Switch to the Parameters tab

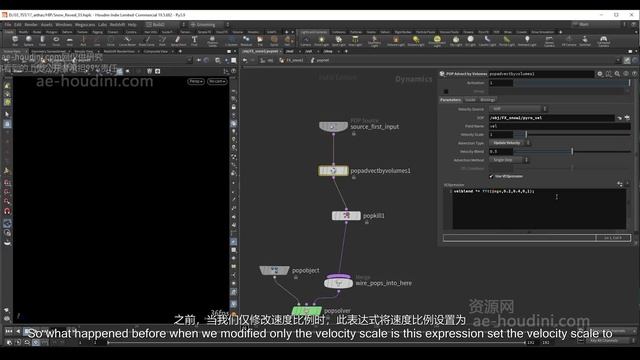coord(451,100)
